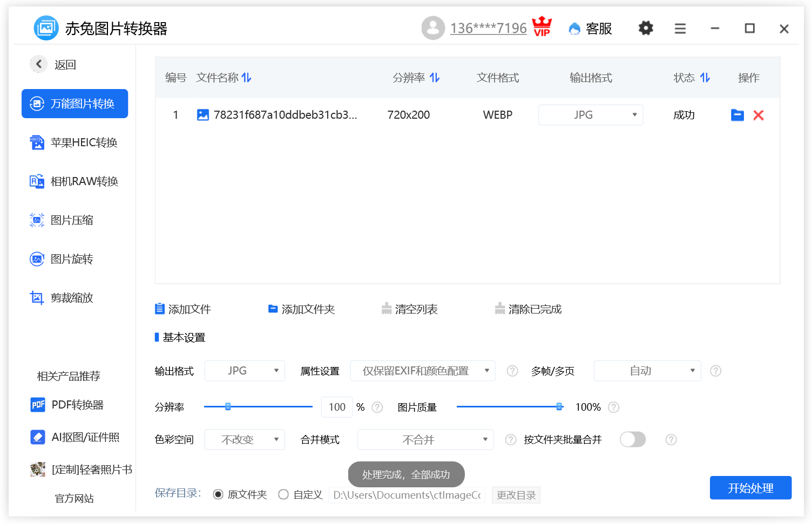
Task: Click the VIP crown badge
Action: click(x=542, y=26)
